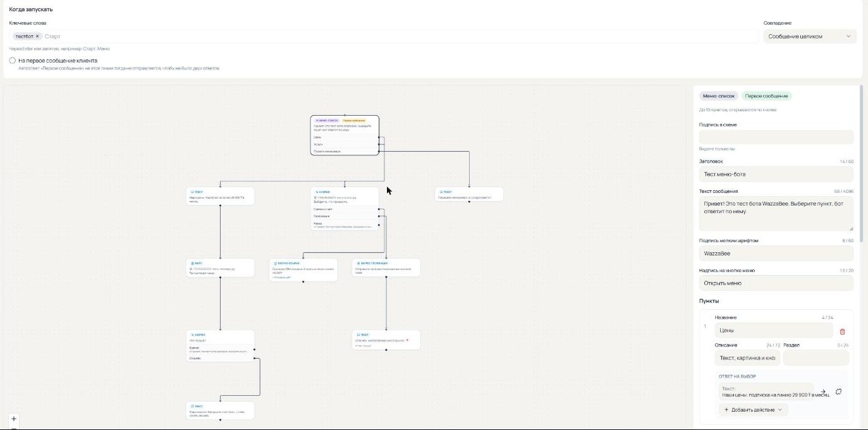Click the Услуги row in menu-list node
This screenshot has width=868, height=430.
tap(345, 144)
